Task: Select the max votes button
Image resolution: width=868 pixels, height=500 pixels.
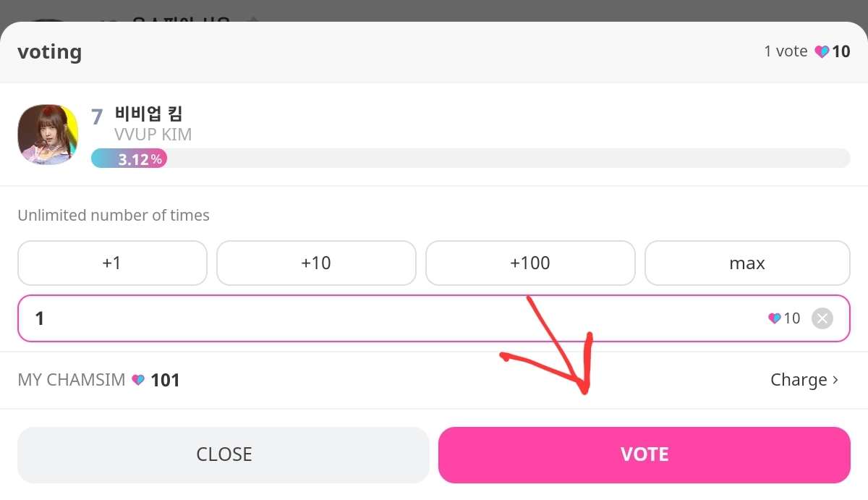Action: click(747, 263)
